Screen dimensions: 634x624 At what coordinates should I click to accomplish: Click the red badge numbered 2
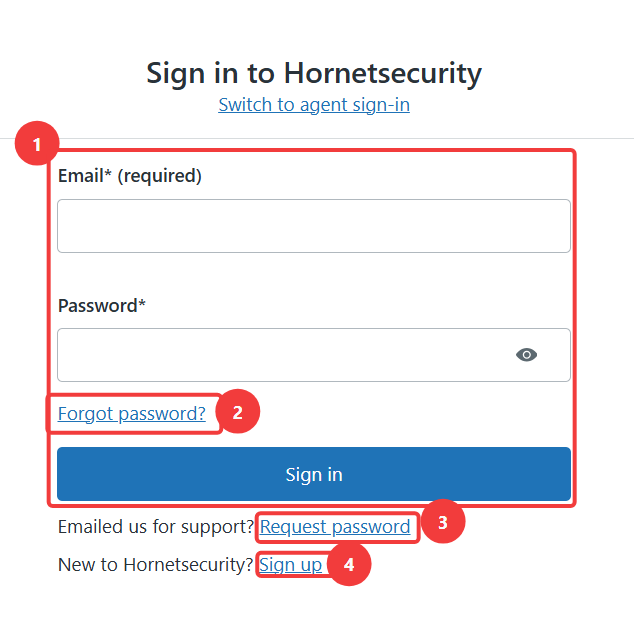coord(238,411)
